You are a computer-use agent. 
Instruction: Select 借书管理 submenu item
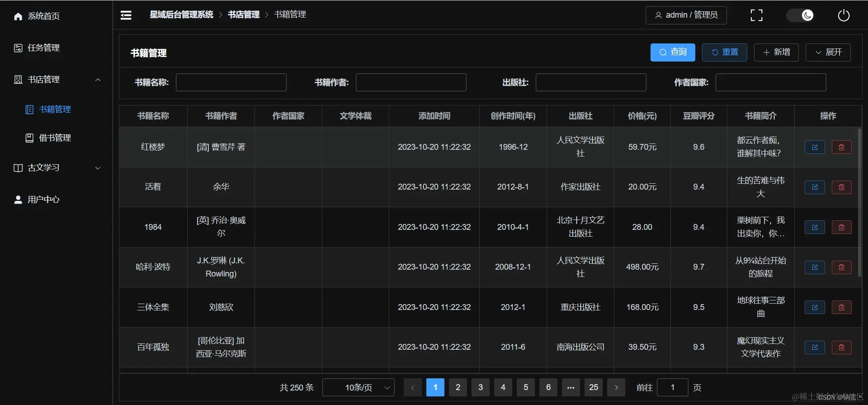56,138
